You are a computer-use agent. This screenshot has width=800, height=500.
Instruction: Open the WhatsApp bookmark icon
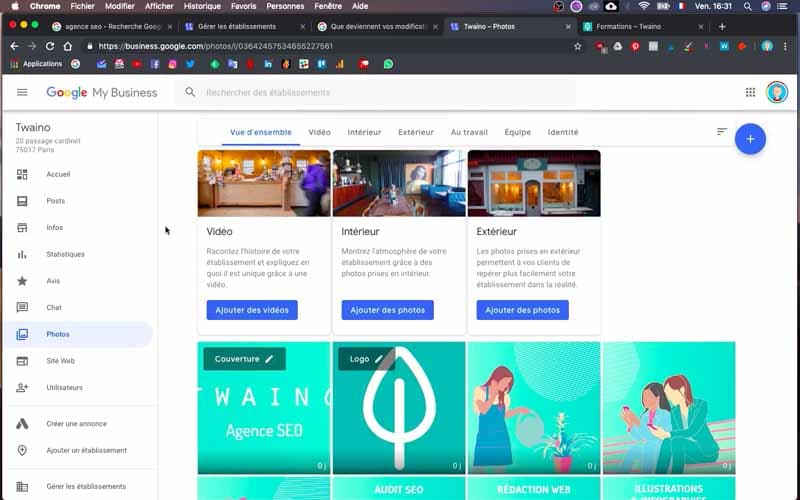(388, 64)
